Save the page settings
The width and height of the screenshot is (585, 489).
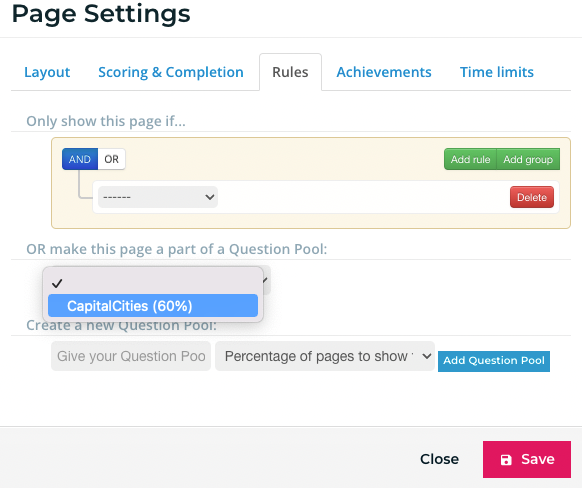[x=527, y=459]
